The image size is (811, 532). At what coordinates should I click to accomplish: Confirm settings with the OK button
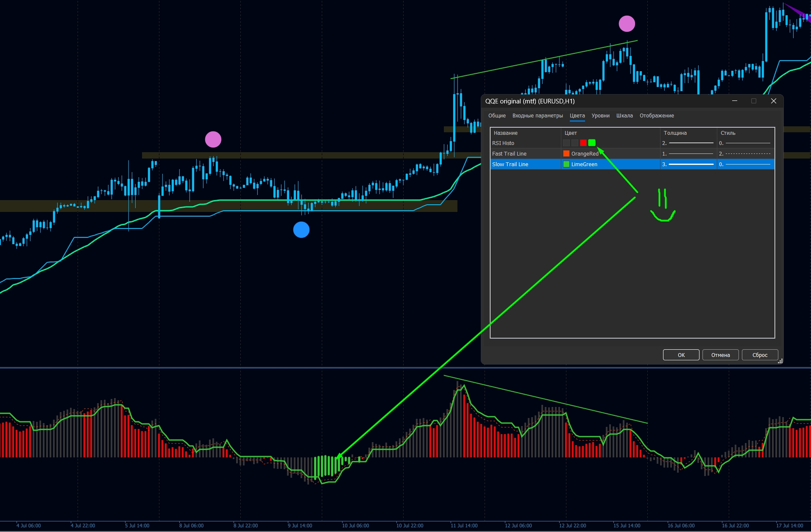[x=681, y=355]
